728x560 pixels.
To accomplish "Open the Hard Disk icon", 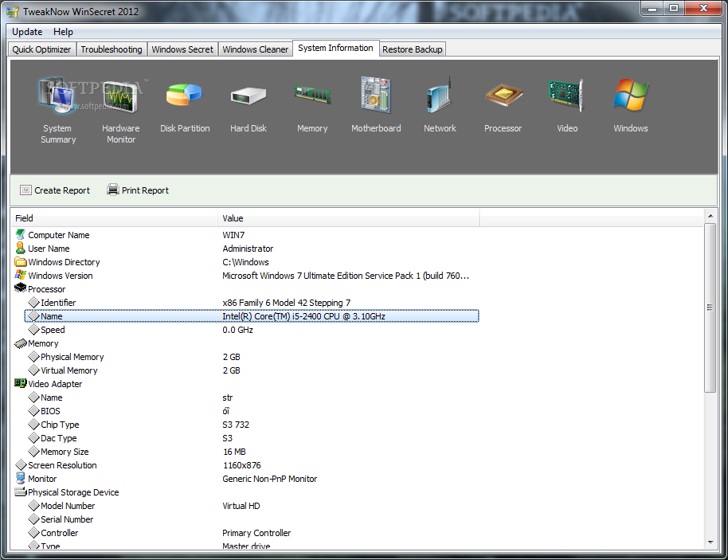I will 249,96.
